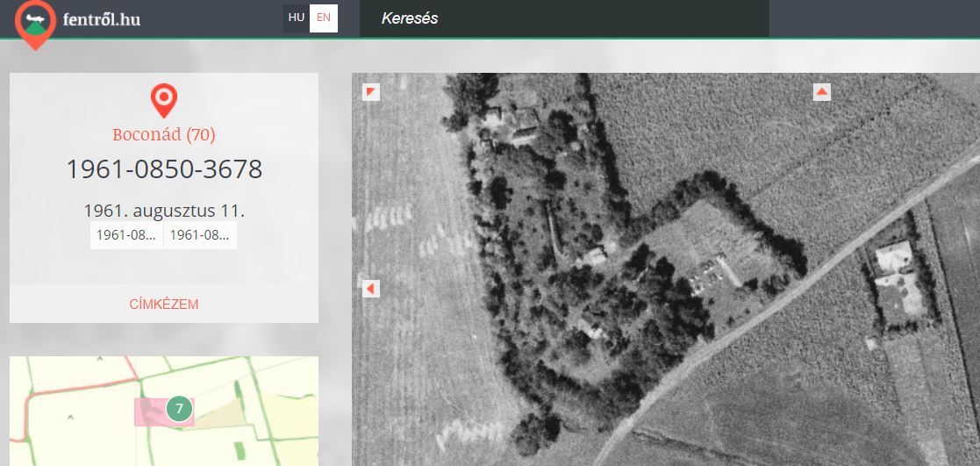980x466 pixels.
Task: Click the diagonal up-left navigation arrow
Action: coord(370,92)
